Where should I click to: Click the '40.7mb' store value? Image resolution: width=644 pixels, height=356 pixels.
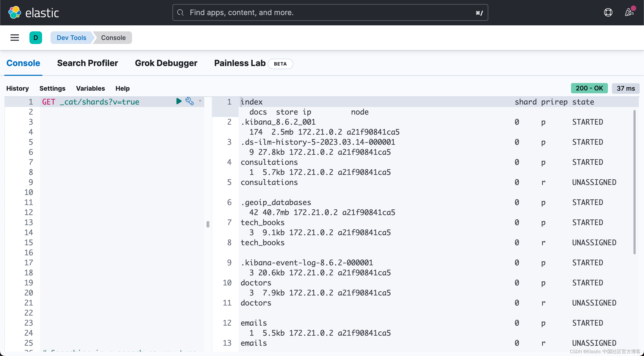point(276,212)
